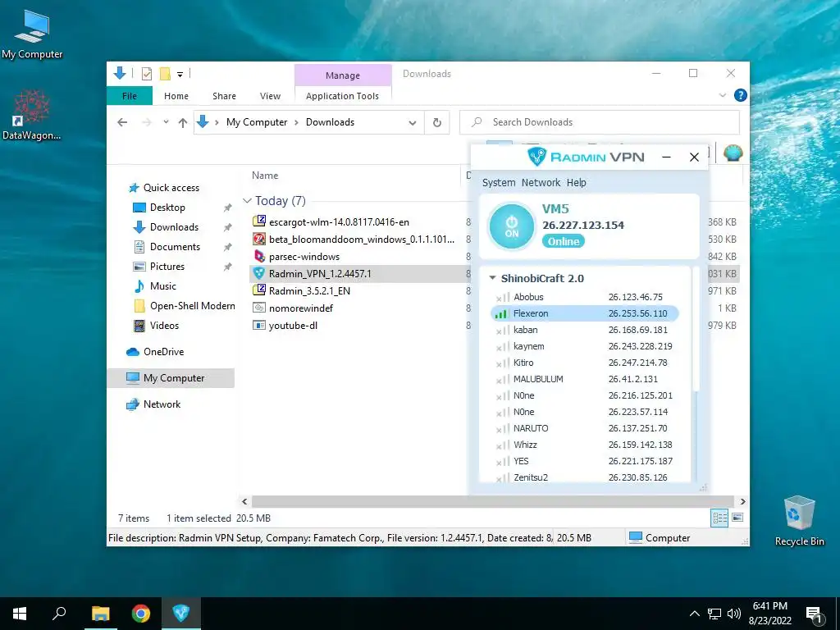This screenshot has height=630, width=840.
Task: Open the Radmin VPN Network menu
Action: [541, 183]
